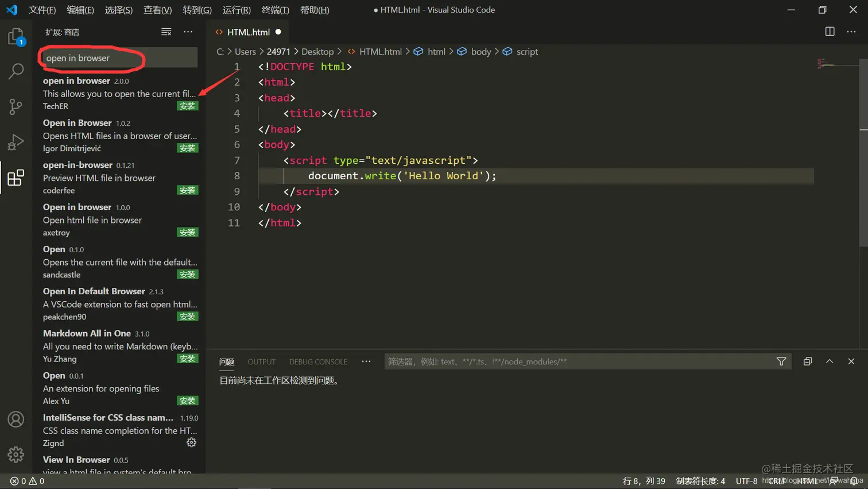Open the Search view icon
This screenshot has height=489, width=868.
[x=16, y=71]
